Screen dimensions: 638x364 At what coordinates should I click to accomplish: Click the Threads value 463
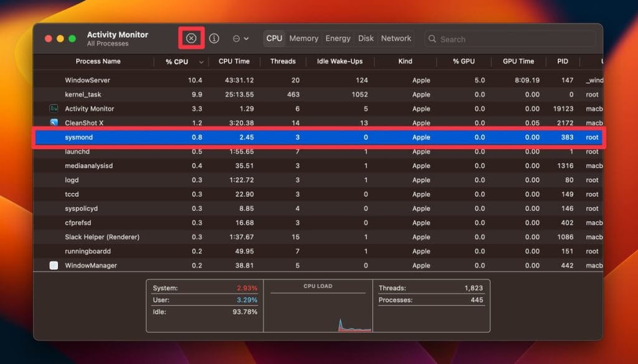[x=293, y=94]
